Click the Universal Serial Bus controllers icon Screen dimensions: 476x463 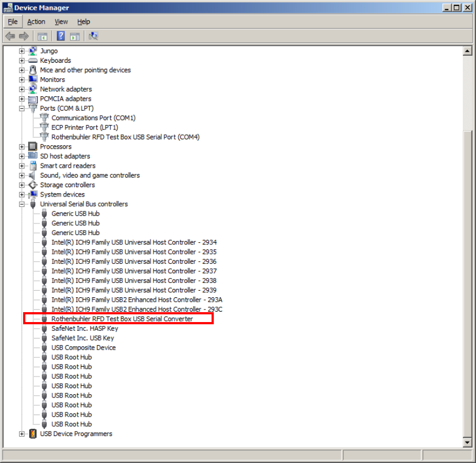coord(33,204)
